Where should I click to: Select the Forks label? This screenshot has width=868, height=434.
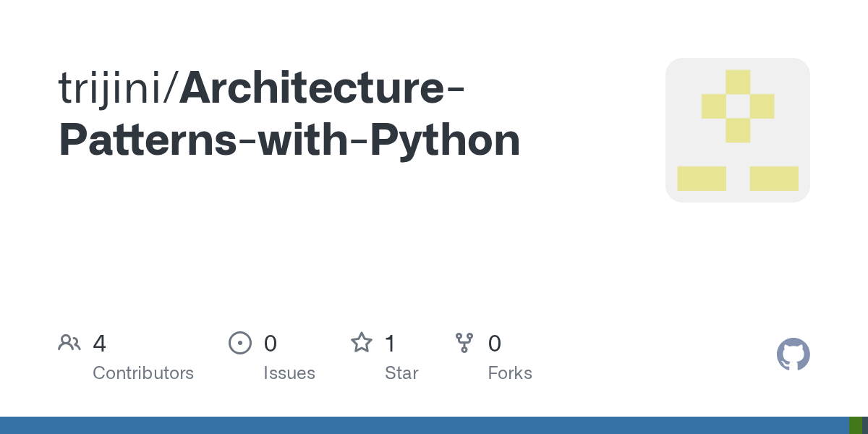510,373
